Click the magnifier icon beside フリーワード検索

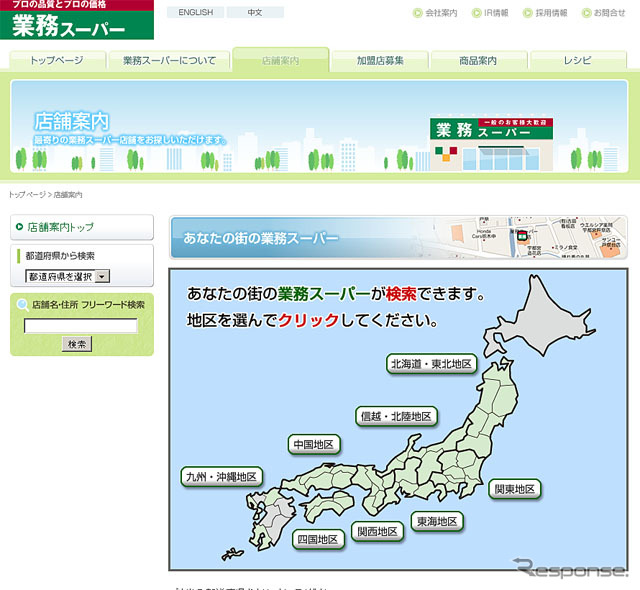tap(22, 305)
